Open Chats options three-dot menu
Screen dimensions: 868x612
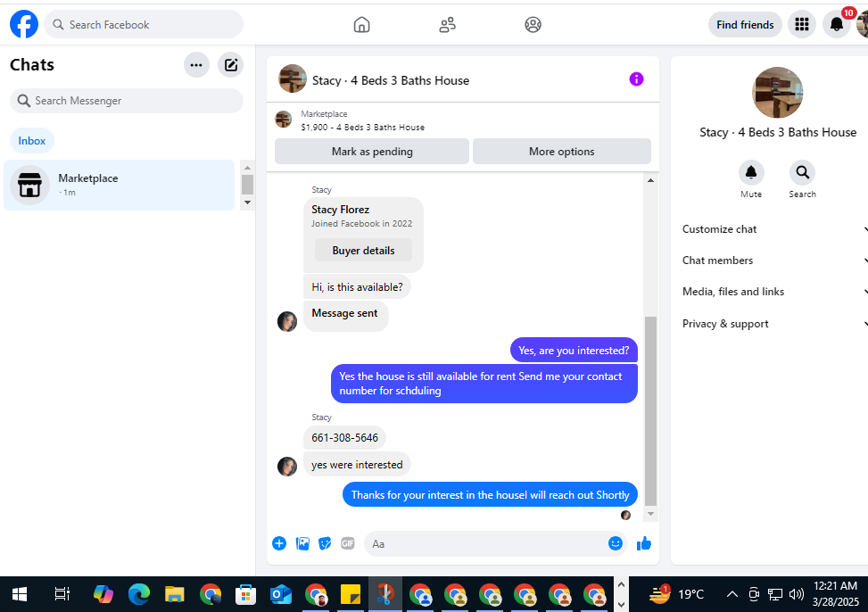[196, 65]
